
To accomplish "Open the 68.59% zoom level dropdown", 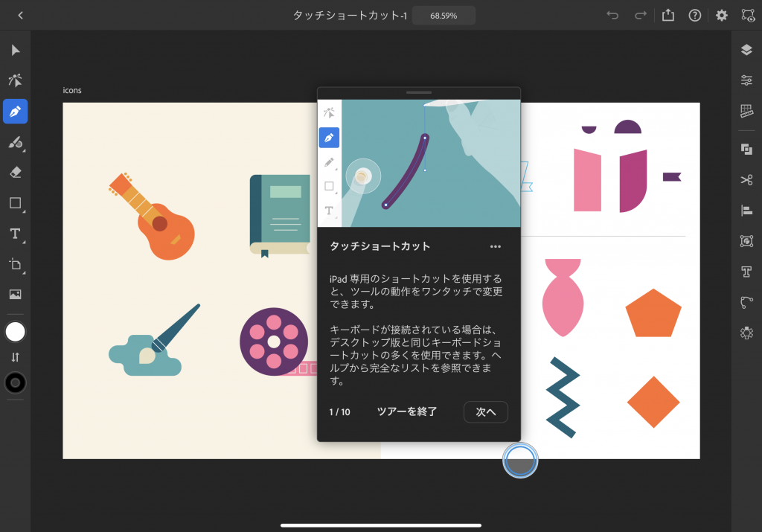I will 444,15.
